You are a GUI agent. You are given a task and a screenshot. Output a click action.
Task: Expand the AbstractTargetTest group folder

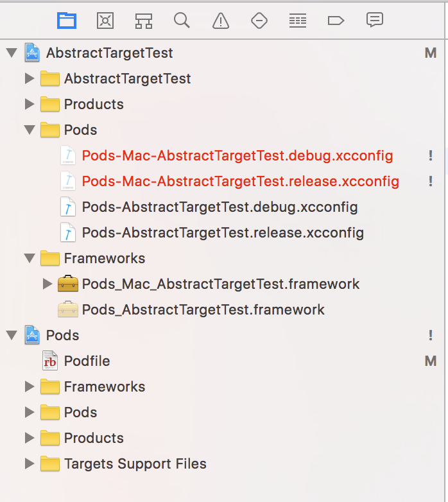29,78
